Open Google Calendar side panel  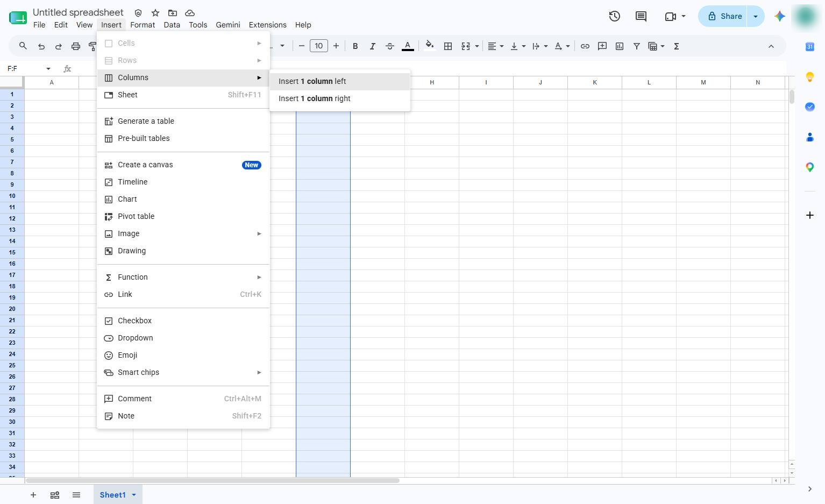coord(810,47)
